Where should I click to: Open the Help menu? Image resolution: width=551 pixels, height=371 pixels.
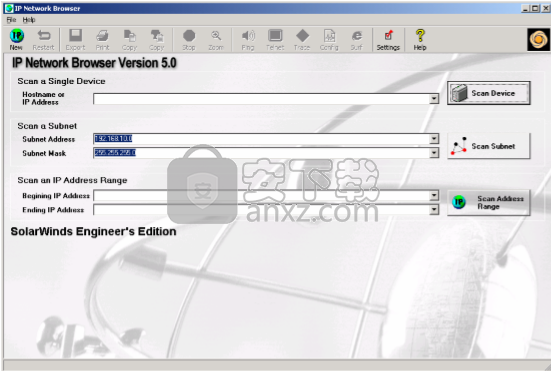coord(29,20)
